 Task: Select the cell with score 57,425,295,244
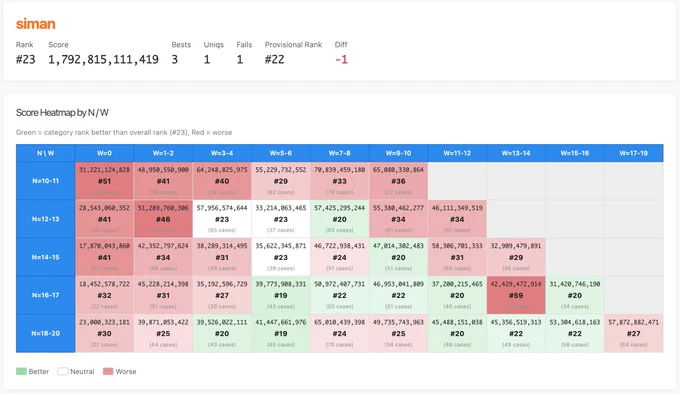pos(340,219)
